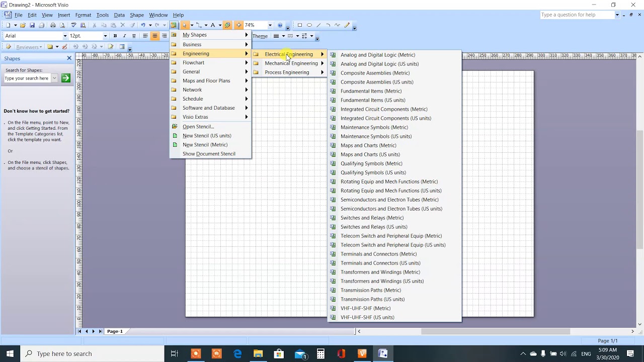This screenshot has height=362, width=644.
Task: Open the Mechanical Engineering submenu
Action: coord(289,63)
